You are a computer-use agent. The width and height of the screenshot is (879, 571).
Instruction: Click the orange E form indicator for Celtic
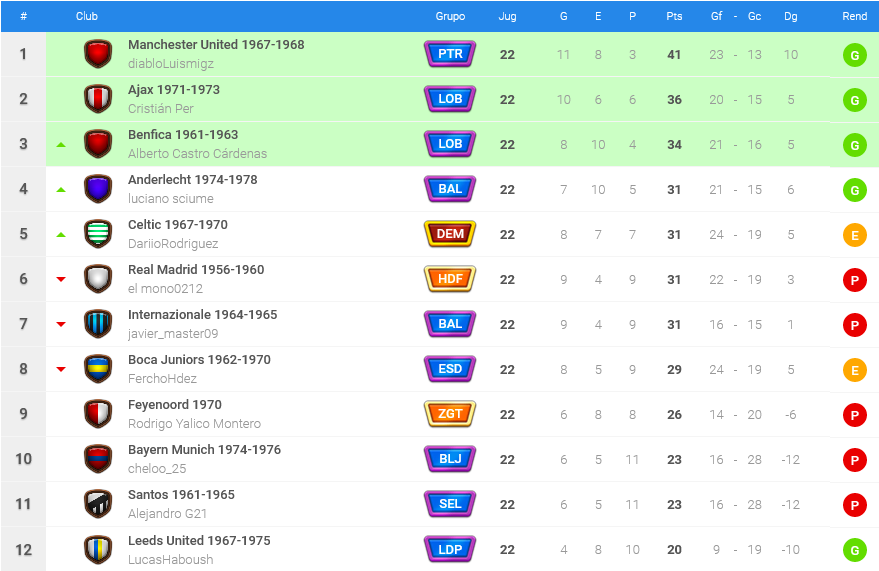tap(854, 235)
